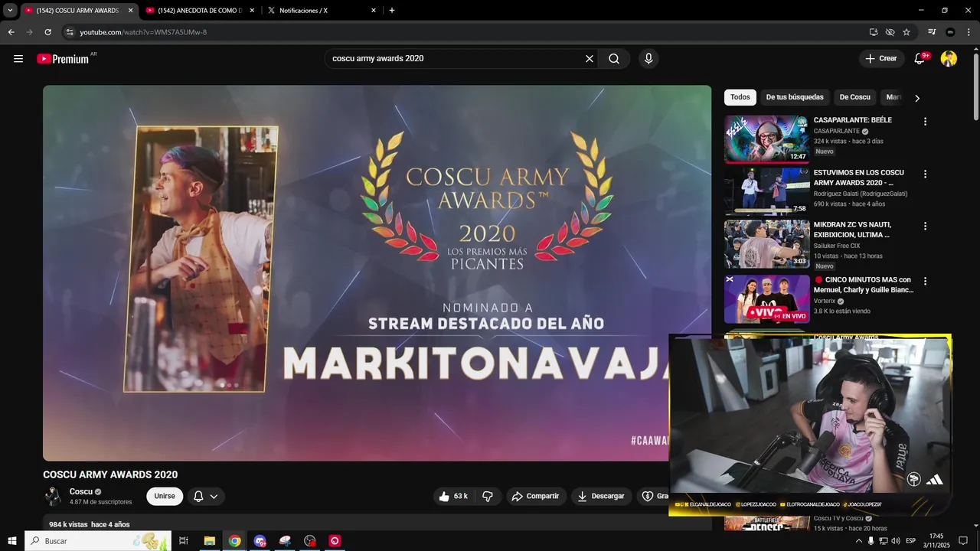
Task: Clear the search box with X
Action: click(x=590, y=59)
